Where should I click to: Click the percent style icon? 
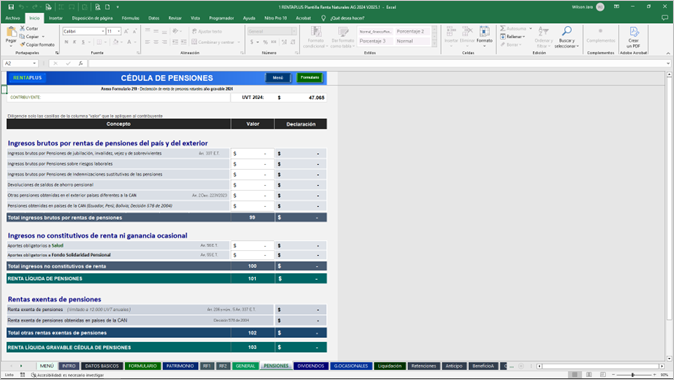click(265, 42)
